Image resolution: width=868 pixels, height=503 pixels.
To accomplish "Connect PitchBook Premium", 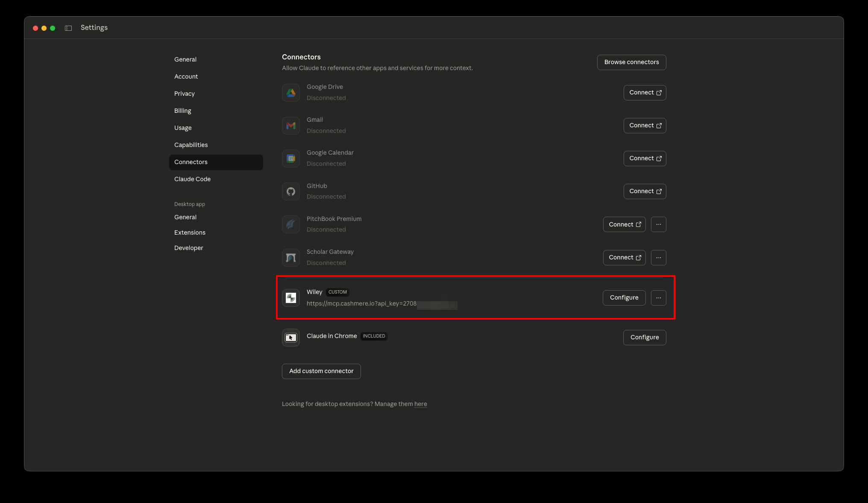I will tap(625, 224).
